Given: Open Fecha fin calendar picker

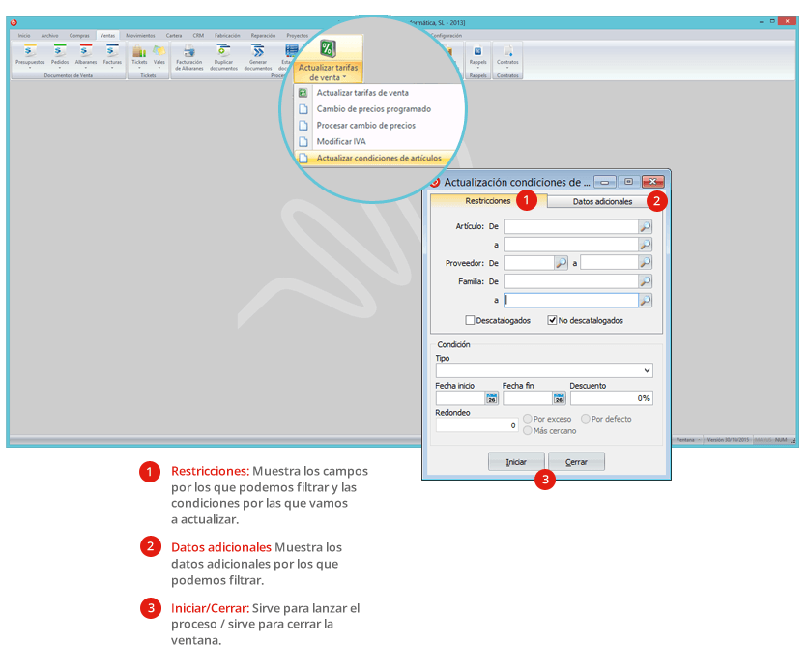Looking at the screenshot, I should pos(558,397).
